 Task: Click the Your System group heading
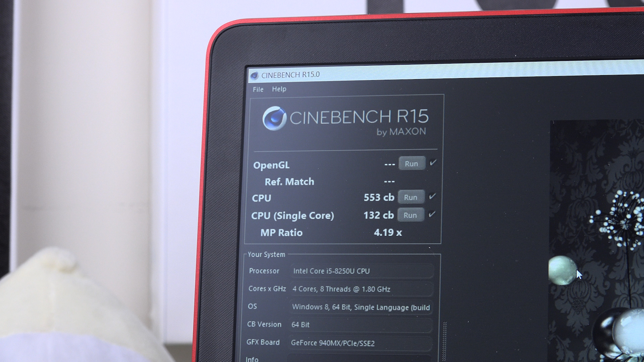coord(266,254)
